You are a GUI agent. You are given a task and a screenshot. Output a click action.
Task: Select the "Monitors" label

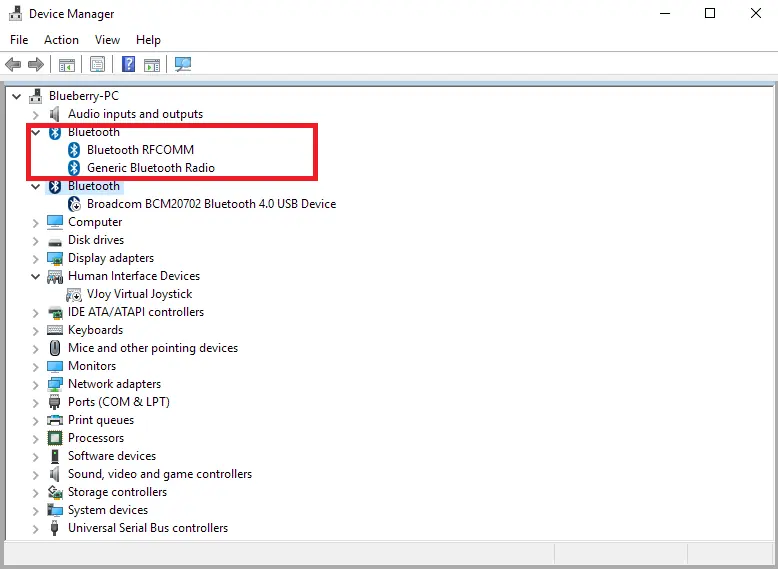pos(92,366)
